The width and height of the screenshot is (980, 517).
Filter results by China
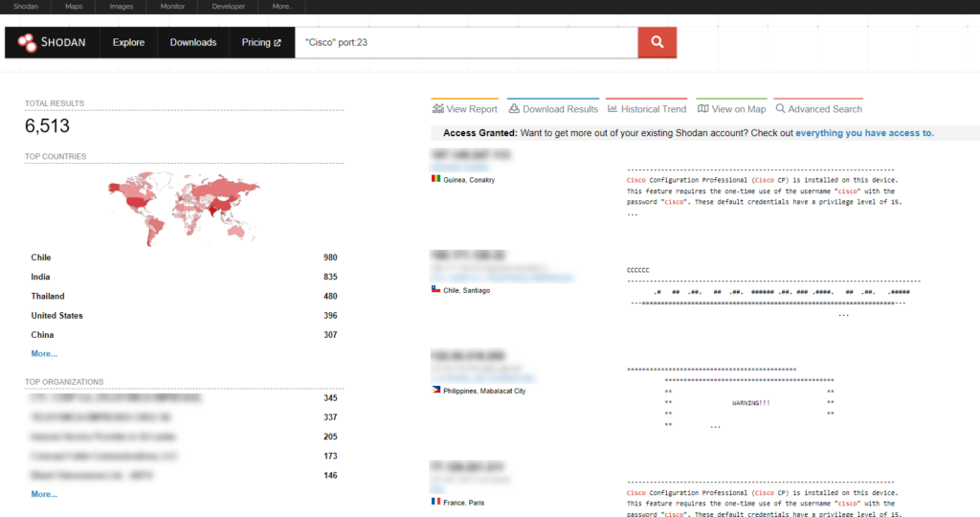click(x=42, y=335)
